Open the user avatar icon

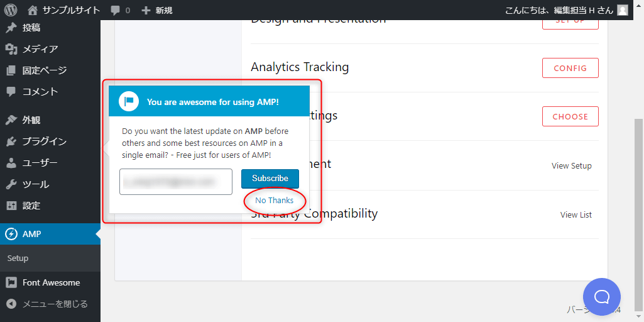pyautogui.click(x=623, y=10)
